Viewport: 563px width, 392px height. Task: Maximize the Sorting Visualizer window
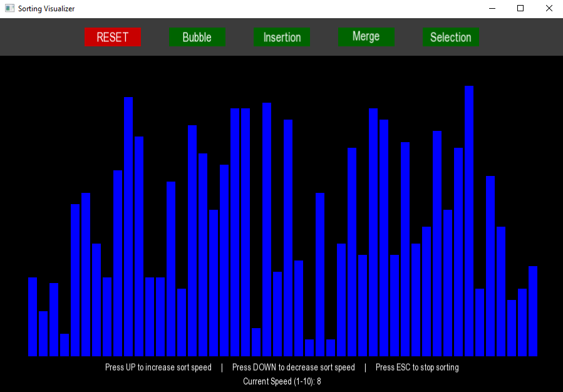point(520,9)
